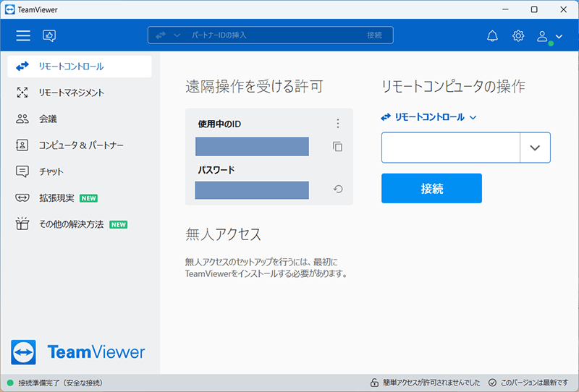Minimize the TeamViewer window

[x=505, y=9]
